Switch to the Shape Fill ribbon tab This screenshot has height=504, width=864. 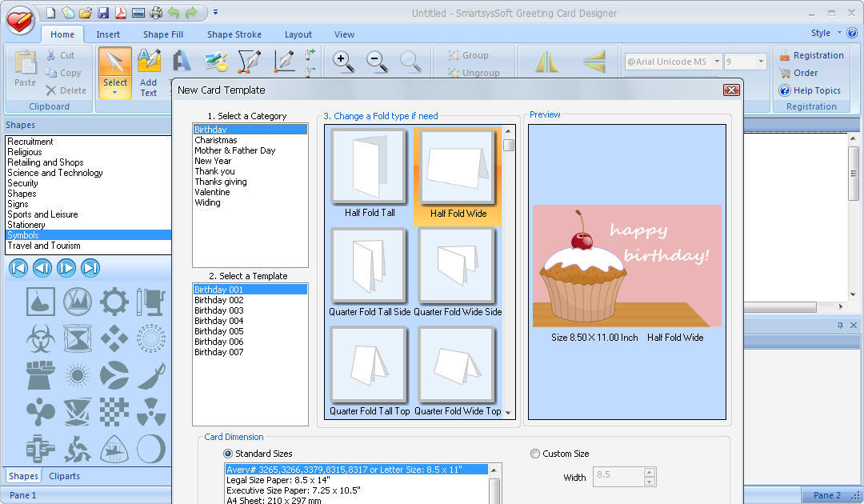162,34
